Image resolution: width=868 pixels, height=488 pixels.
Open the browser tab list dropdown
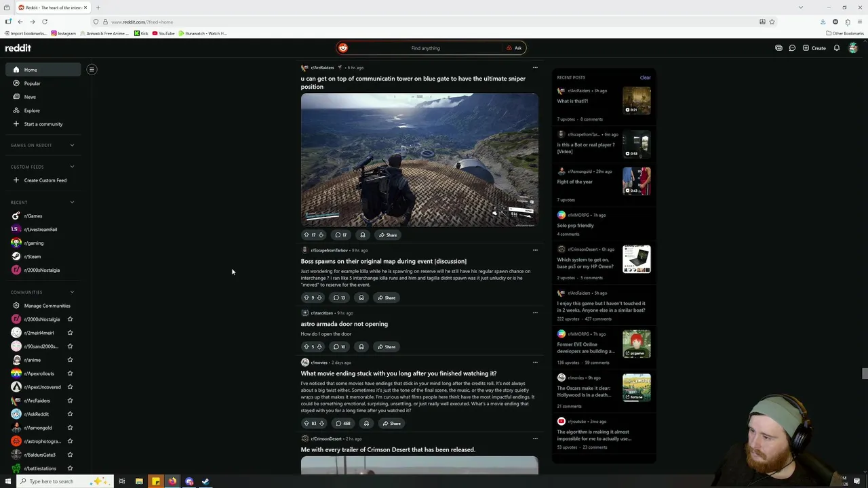800,7
